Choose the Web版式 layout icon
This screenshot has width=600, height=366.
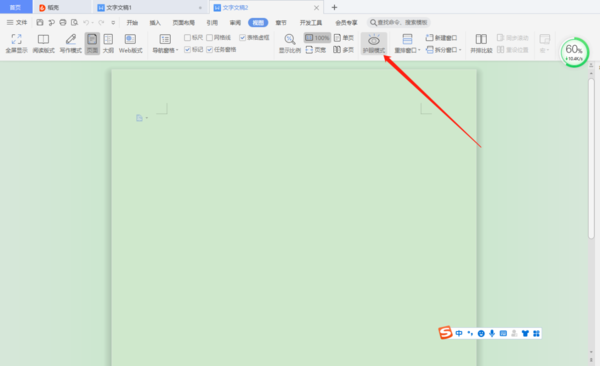(x=130, y=43)
